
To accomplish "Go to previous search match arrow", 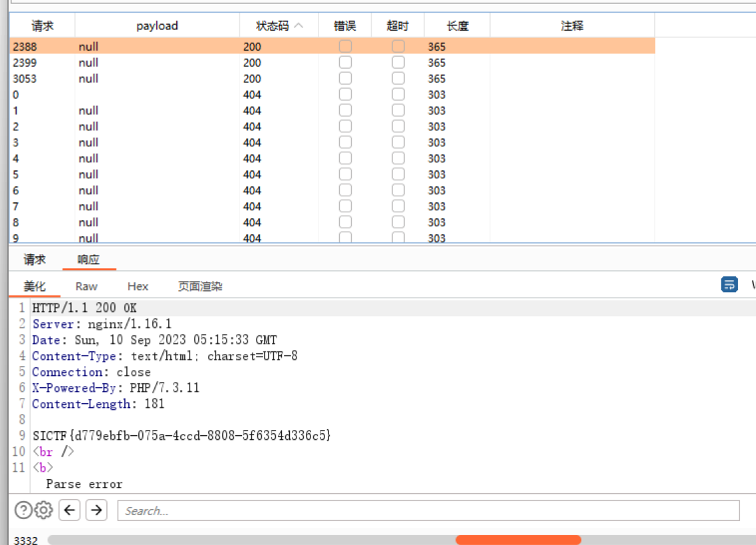I will pyautogui.click(x=70, y=510).
